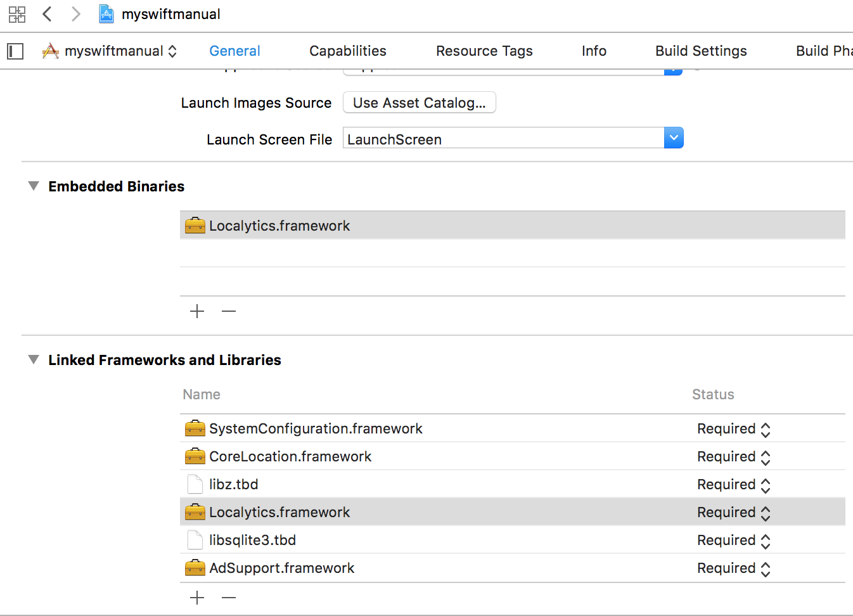This screenshot has height=616, width=853.
Task: Remove embedded binary with minus button
Action: point(229,311)
